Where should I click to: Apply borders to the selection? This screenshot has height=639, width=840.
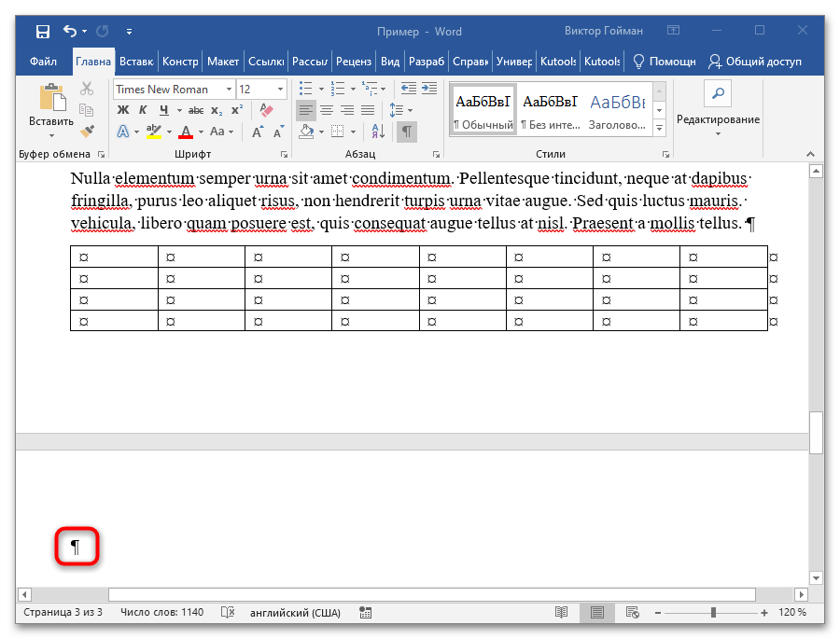tap(338, 132)
